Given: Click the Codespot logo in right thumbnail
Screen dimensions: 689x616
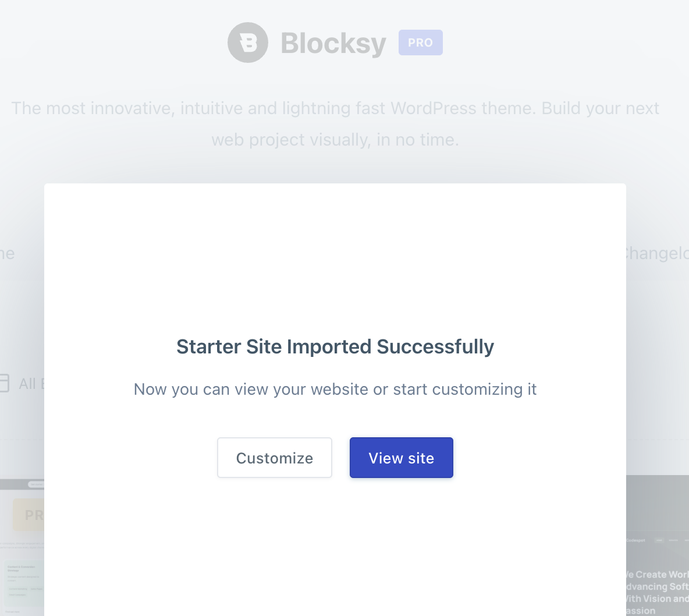Looking at the screenshot, I should pyautogui.click(x=636, y=540).
